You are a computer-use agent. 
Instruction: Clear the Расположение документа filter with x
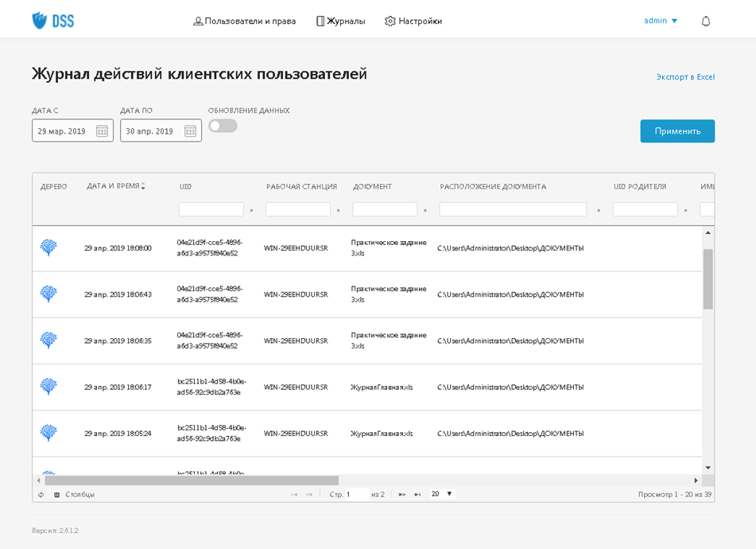[x=599, y=210]
